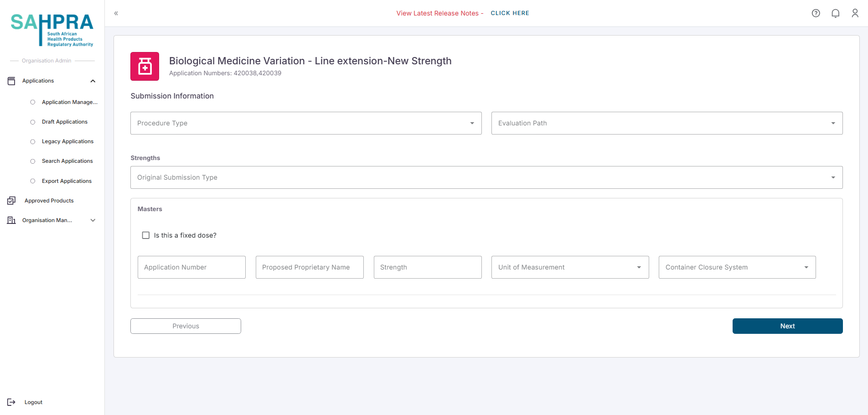Collapse the Applications menu section
Screen dimensions: 868x415
(x=93, y=81)
